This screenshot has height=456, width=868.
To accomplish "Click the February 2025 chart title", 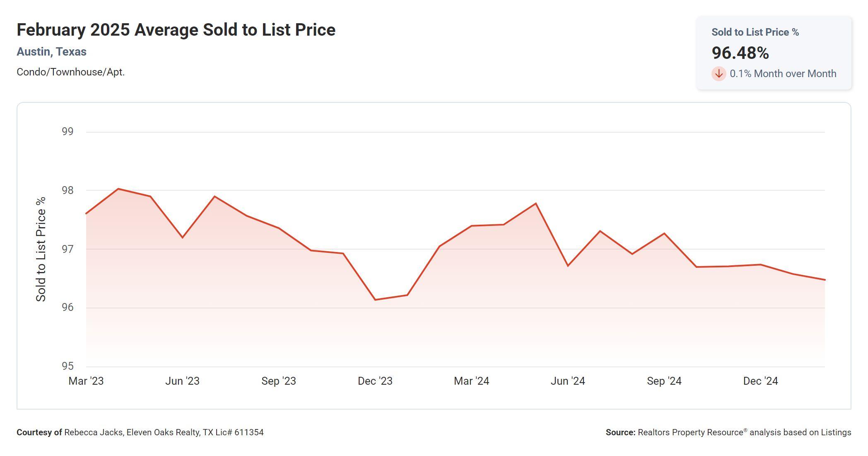I will 176,30.
